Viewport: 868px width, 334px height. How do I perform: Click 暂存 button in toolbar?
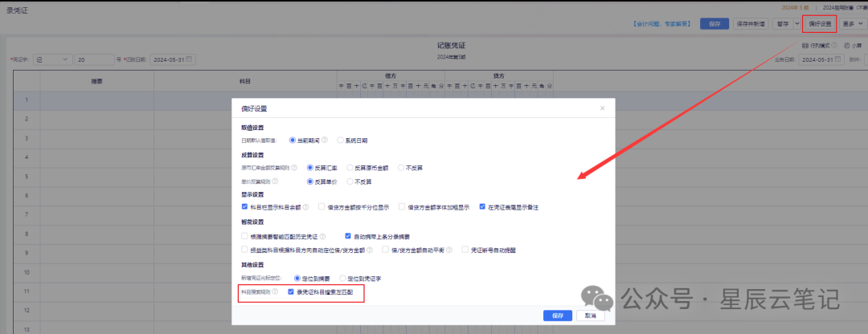[782, 24]
